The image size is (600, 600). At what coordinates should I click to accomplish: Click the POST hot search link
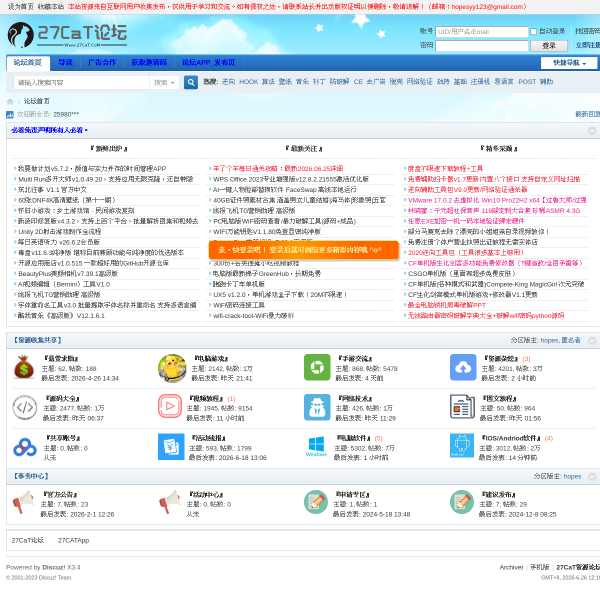point(527,82)
